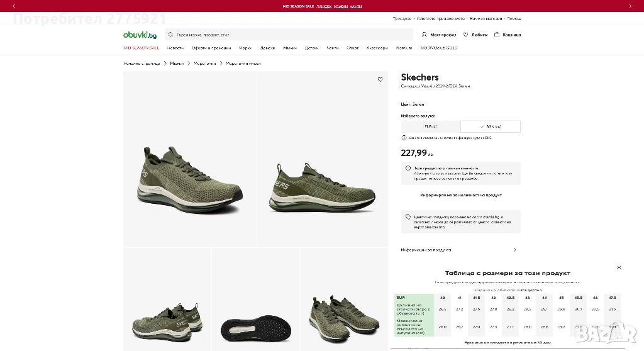Click notify me about product availability button
Image resolution: width=644 pixels, height=351 pixels.
pos(460,196)
